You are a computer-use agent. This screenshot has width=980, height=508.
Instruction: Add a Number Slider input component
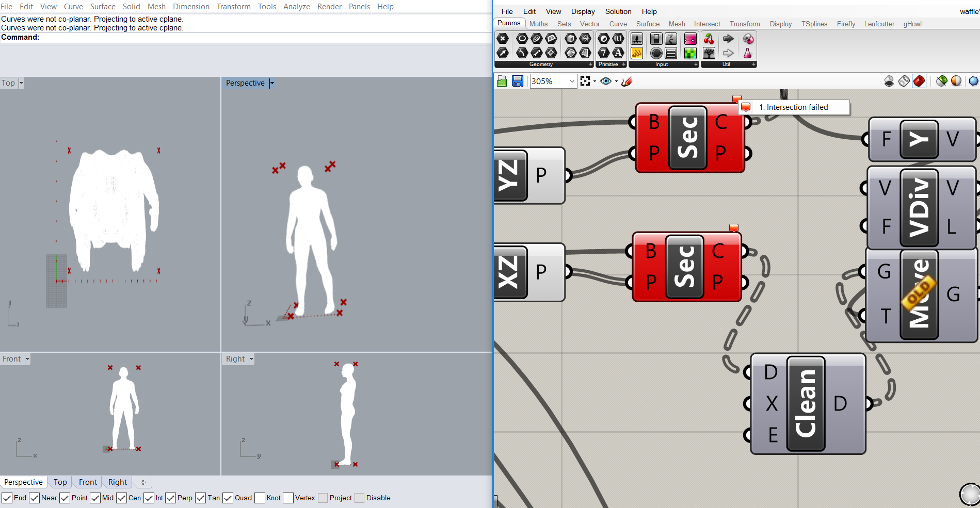coord(637,39)
